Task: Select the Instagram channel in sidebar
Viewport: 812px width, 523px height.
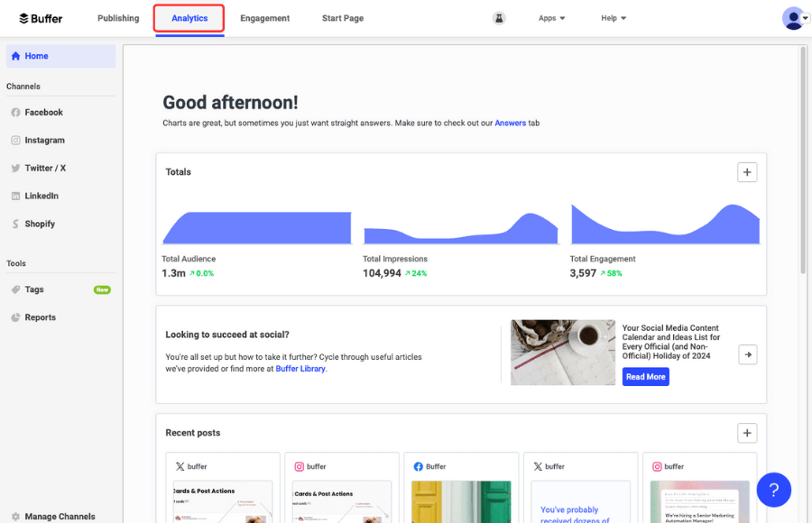Action: (x=44, y=141)
